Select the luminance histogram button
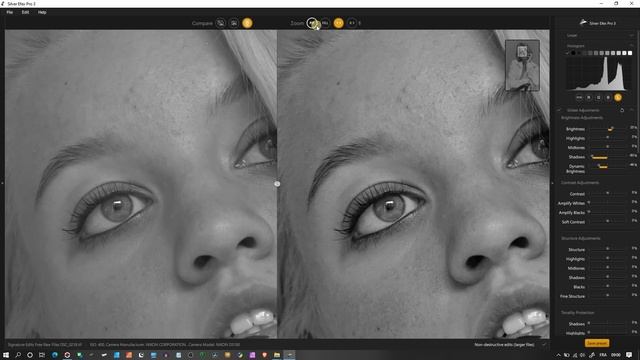 (618, 98)
